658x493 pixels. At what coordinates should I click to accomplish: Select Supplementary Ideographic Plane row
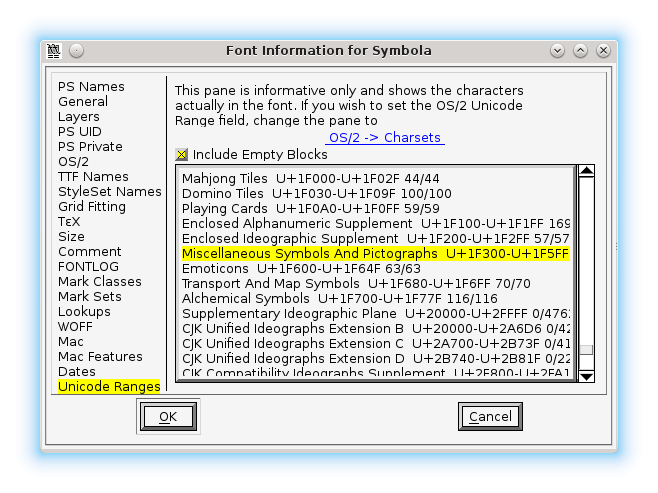point(376,314)
